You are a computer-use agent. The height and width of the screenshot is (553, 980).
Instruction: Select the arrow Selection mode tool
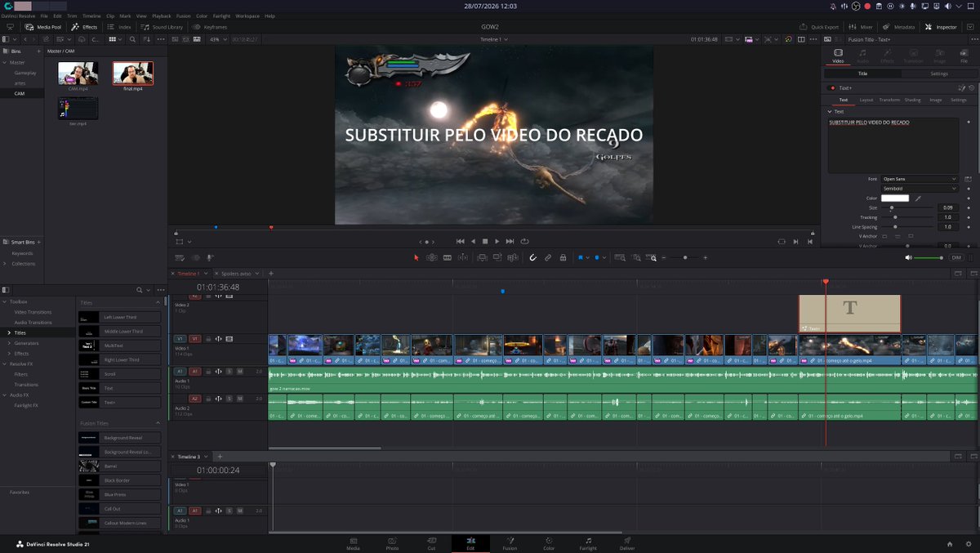416,257
